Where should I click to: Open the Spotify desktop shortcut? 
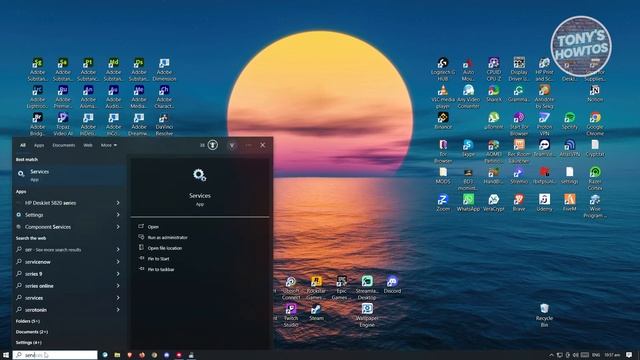(x=569, y=121)
